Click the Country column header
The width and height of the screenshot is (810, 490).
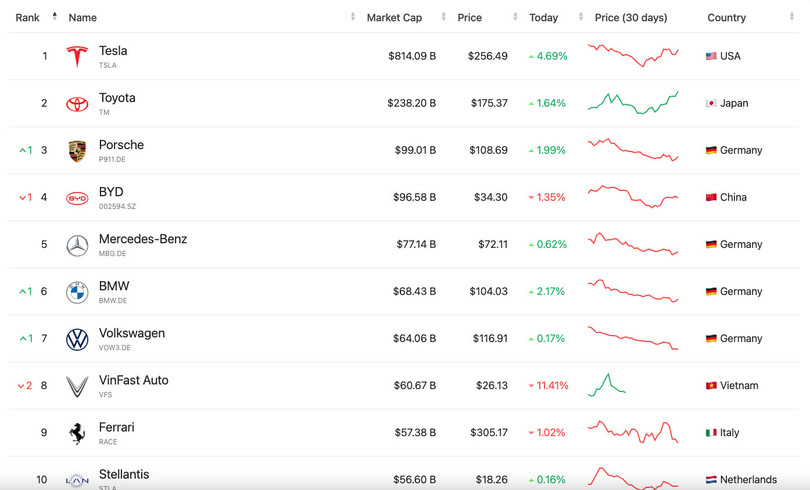coord(727,18)
